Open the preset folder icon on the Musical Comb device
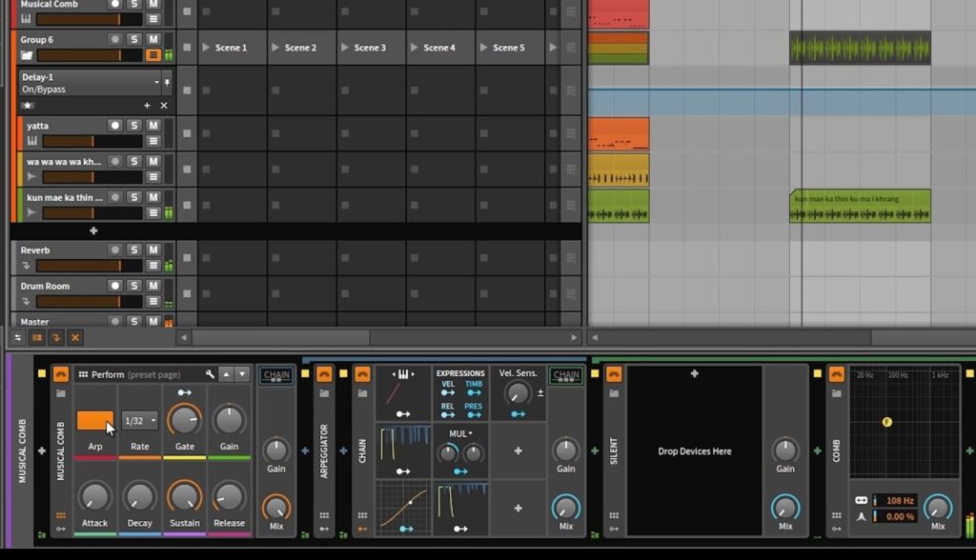Screen dimensions: 976x560 (x=60, y=392)
